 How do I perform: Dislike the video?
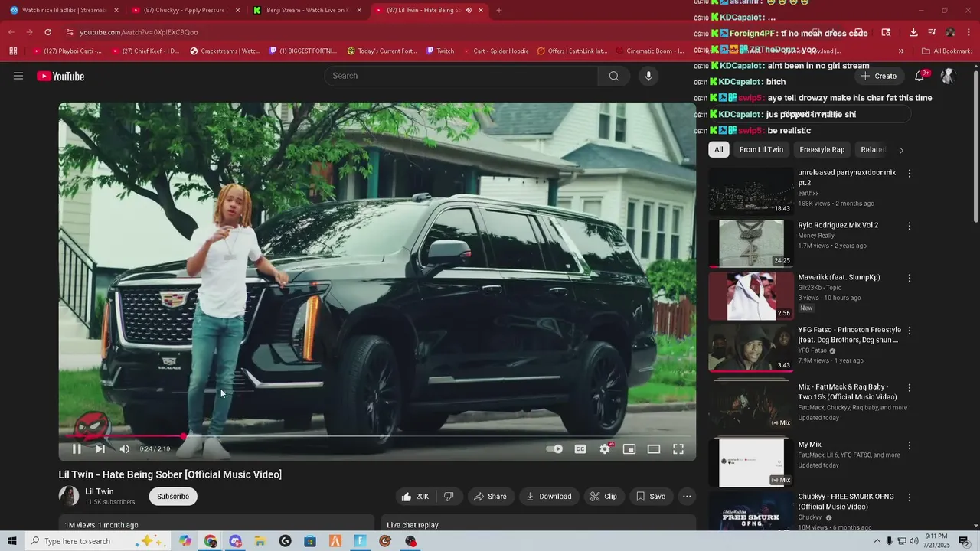(449, 497)
